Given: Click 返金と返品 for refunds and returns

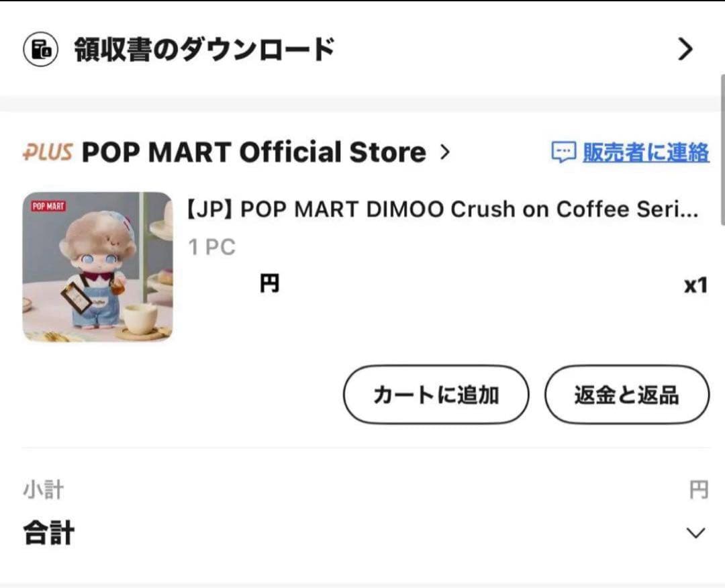Looking at the screenshot, I should coord(626,395).
